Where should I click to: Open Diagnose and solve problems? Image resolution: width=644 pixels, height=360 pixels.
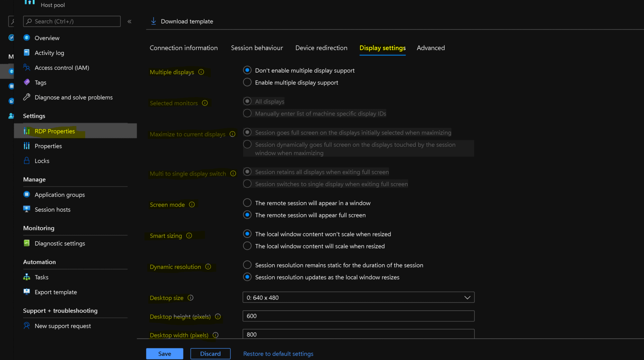pyautogui.click(x=73, y=97)
